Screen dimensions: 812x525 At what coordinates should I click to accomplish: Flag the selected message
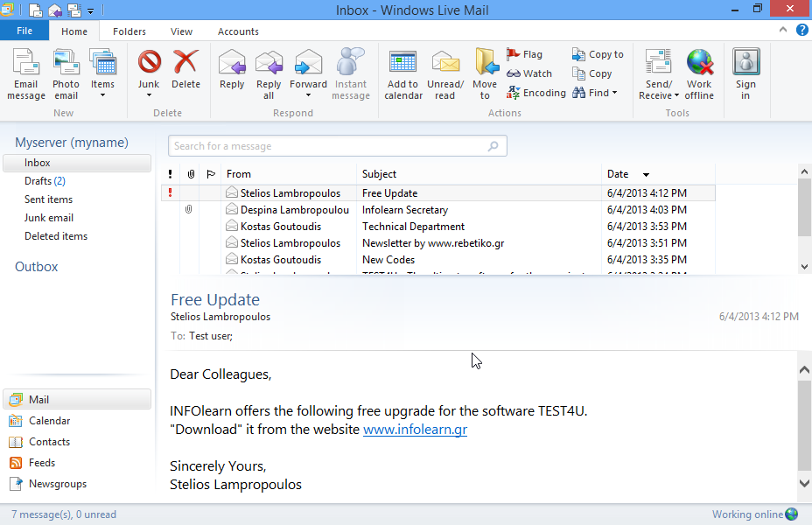coord(525,54)
